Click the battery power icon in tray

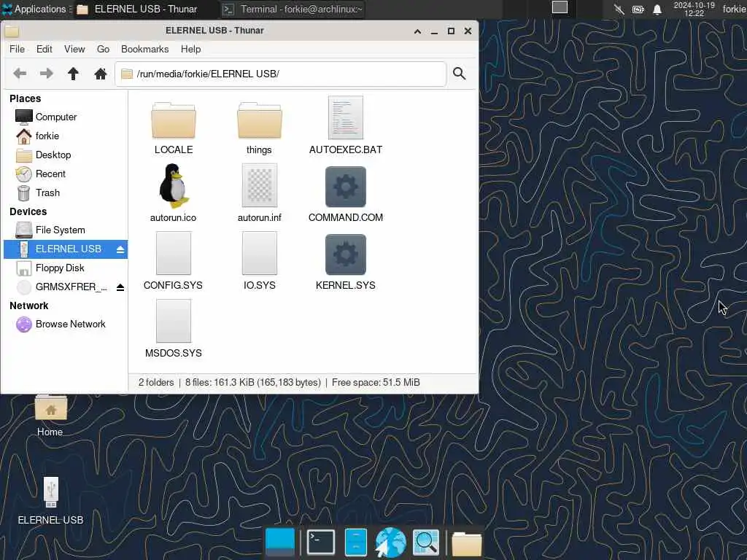click(x=638, y=9)
